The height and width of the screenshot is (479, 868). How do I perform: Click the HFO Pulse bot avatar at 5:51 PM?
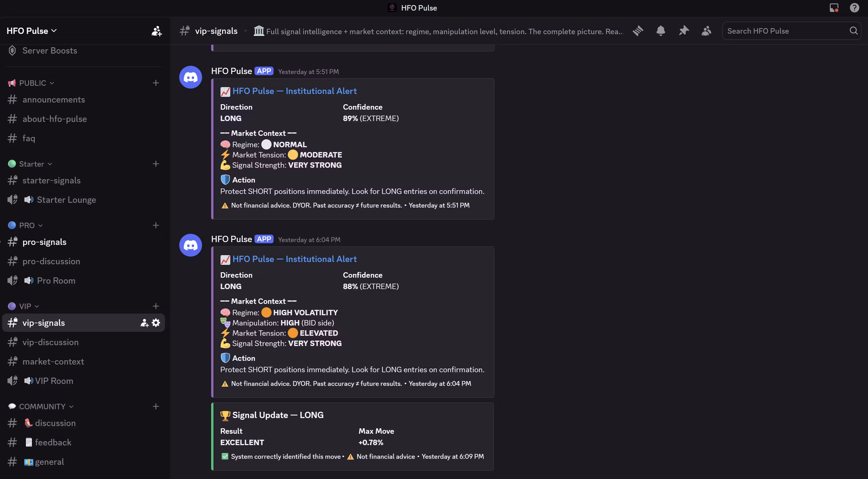coord(190,77)
